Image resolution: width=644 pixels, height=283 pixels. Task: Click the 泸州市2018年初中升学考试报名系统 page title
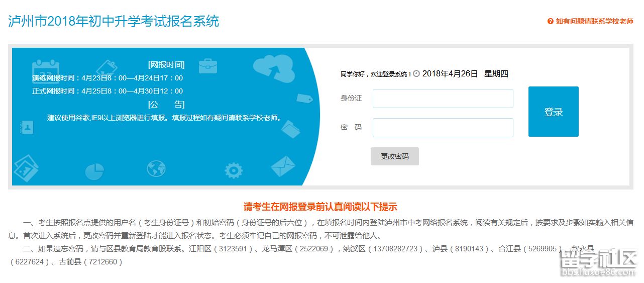[114, 22]
